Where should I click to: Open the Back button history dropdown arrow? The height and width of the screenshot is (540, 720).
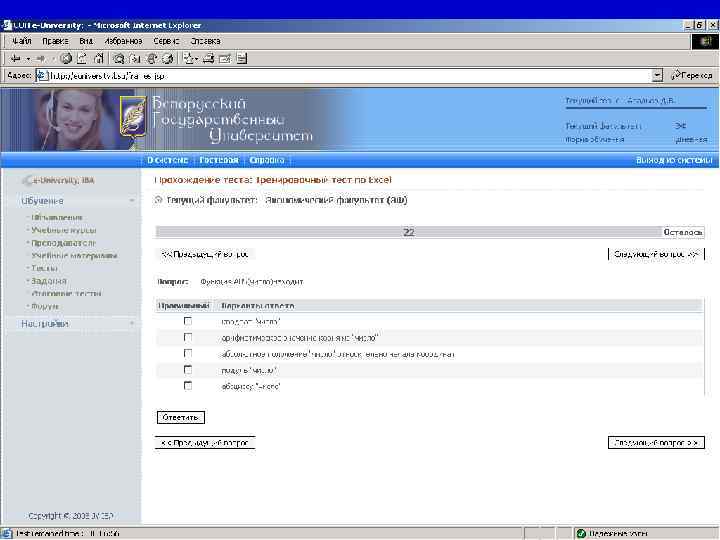point(28,59)
